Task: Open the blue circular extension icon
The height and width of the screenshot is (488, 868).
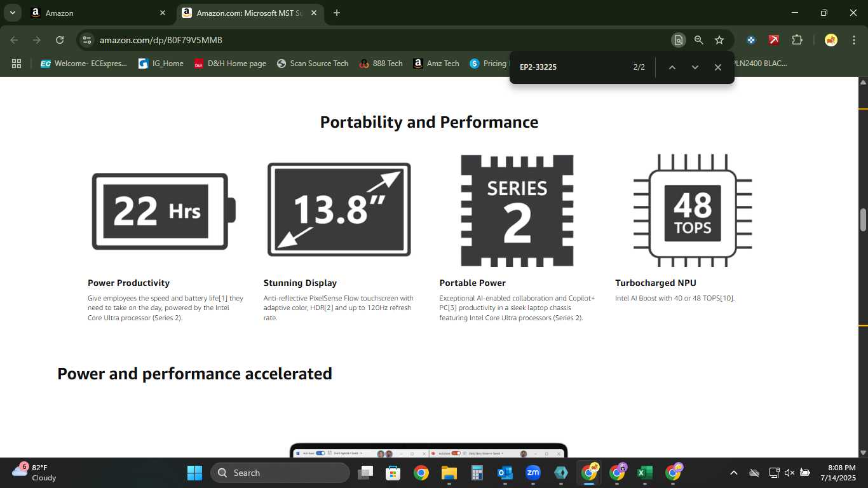Action: (751, 40)
